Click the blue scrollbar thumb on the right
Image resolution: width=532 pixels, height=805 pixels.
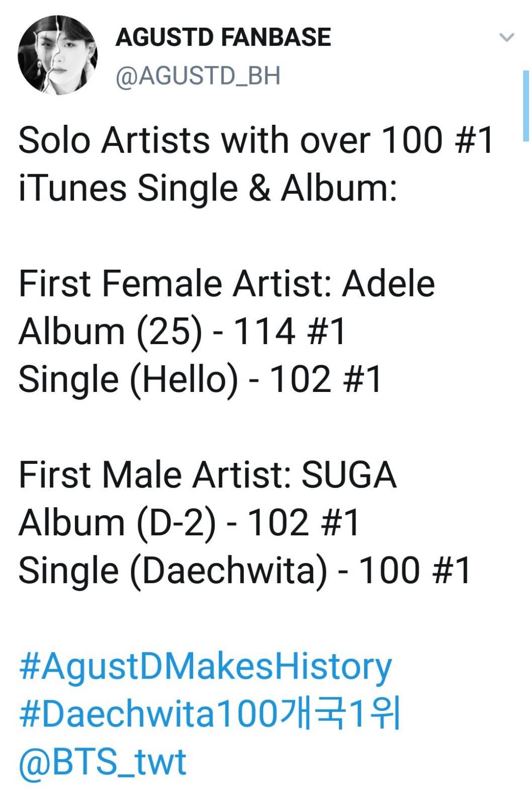coord(526,106)
